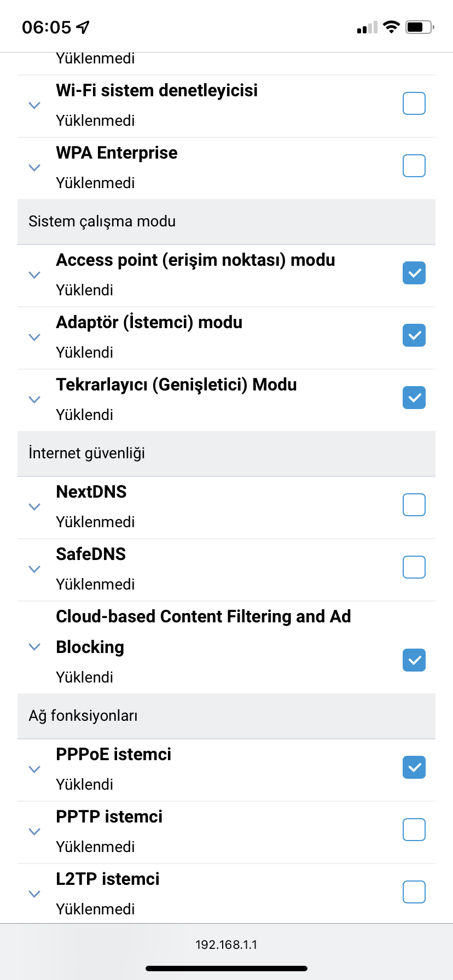This screenshot has width=453, height=980.
Task: Expand the PPTP istemci chevron
Action: click(34, 832)
